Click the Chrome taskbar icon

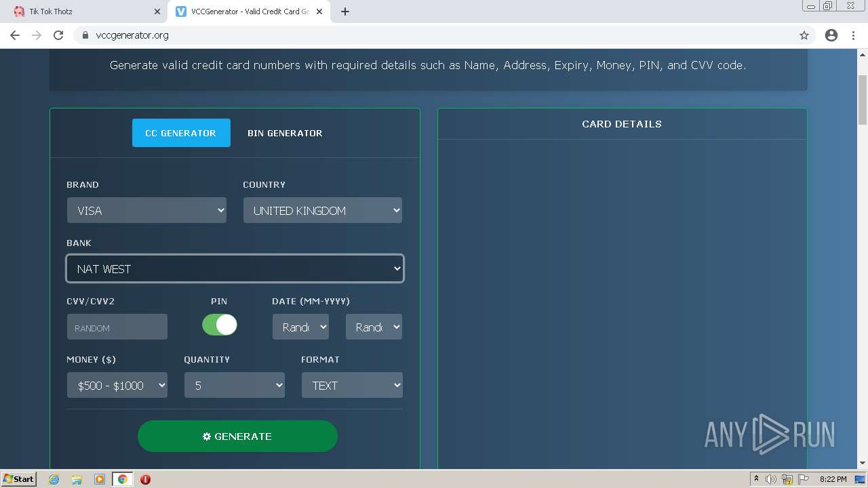[x=123, y=479]
